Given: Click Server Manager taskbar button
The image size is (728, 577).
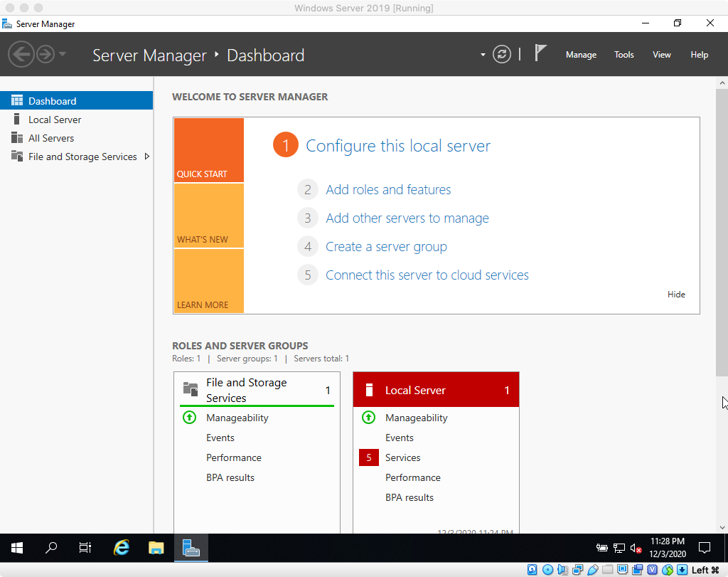Looking at the screenshot, I should click(x=191, y=548).
